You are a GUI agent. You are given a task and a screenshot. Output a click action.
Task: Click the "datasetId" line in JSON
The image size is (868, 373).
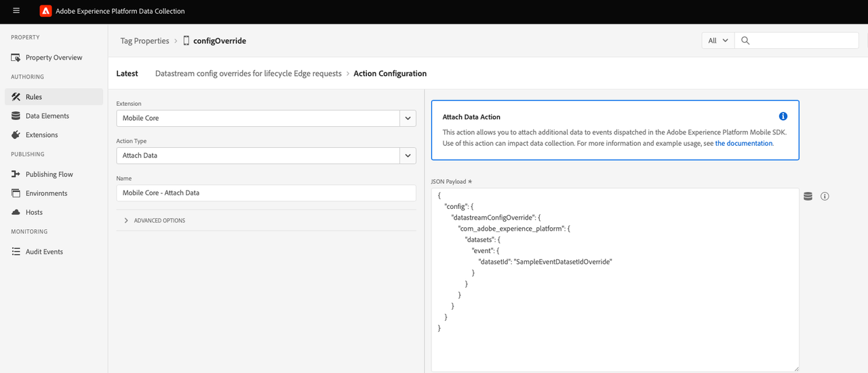pyautogui.click(x=545, y=261)
